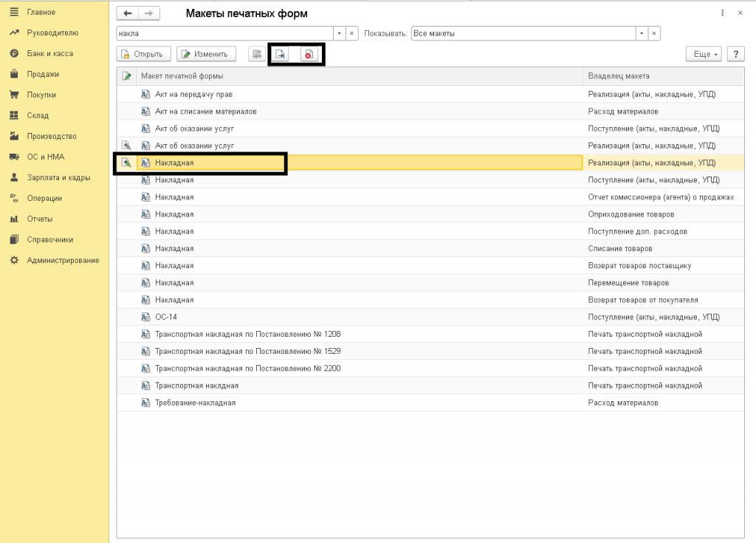Click the modified-template pencil column header icon

point(127,76)
